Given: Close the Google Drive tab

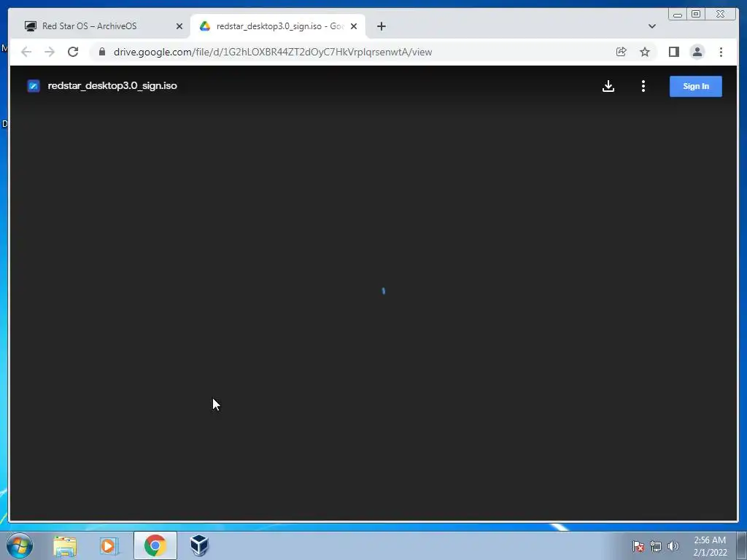Looking at the screenshot, I should point(354,26).
